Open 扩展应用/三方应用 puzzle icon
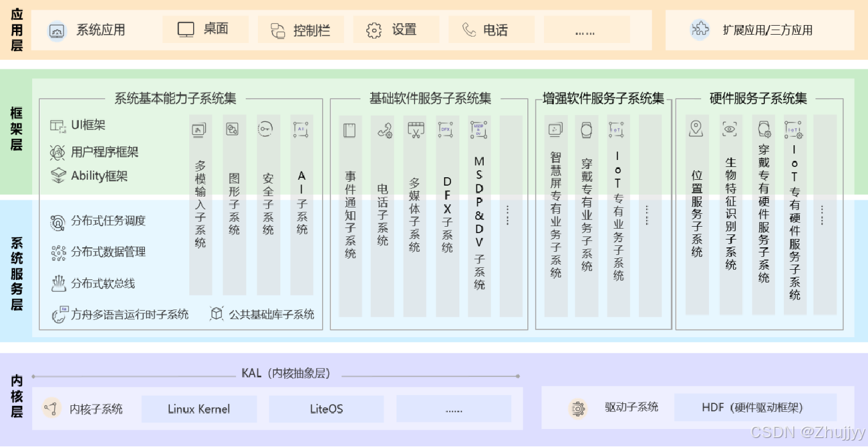 click(x=700, y=30)
